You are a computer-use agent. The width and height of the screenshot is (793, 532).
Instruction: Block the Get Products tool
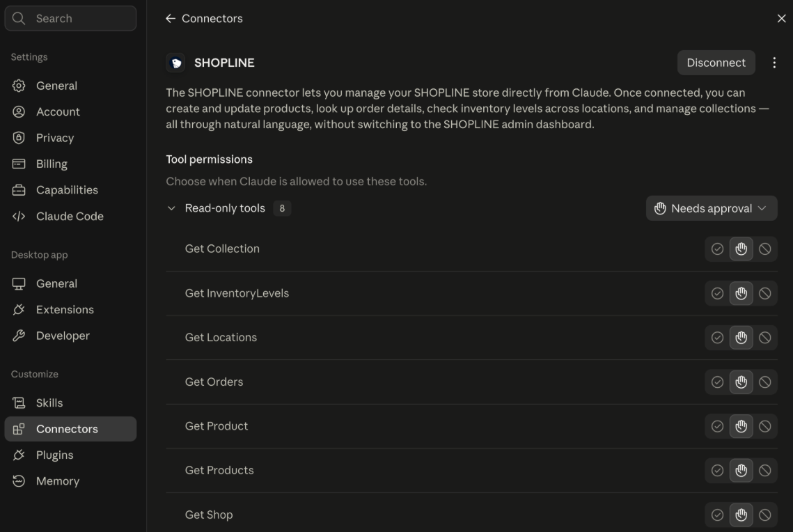[764, 470]
